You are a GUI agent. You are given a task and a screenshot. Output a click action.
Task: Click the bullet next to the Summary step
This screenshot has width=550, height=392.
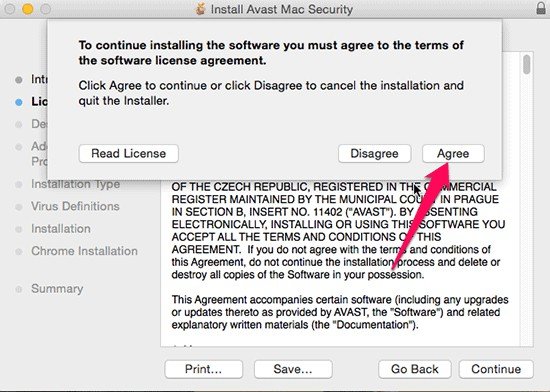pyautogui.click(x=19, y=289)
